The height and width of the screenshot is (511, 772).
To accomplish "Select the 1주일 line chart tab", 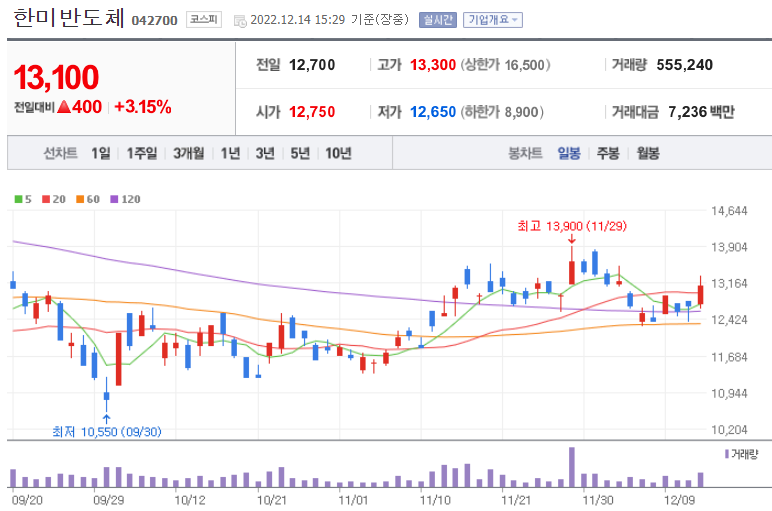I will point(142,154).
